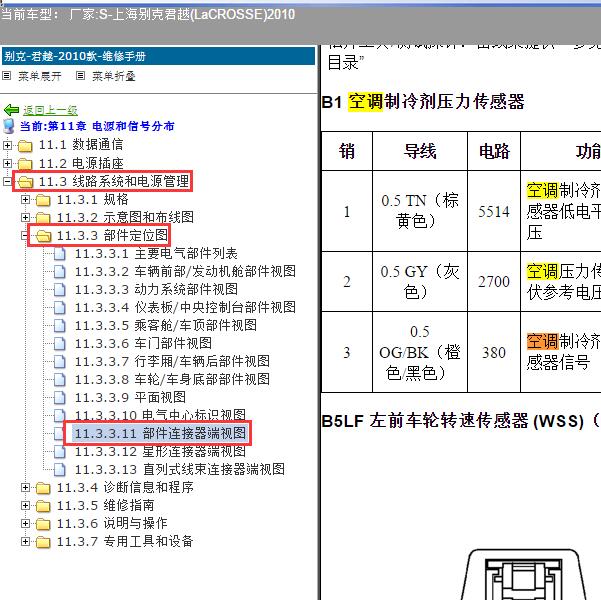Click heading B1 空调制冷剂压力传感器
The width and height of the screenshot is (601, 600).
pyautogui.click(x=423, y=102)
